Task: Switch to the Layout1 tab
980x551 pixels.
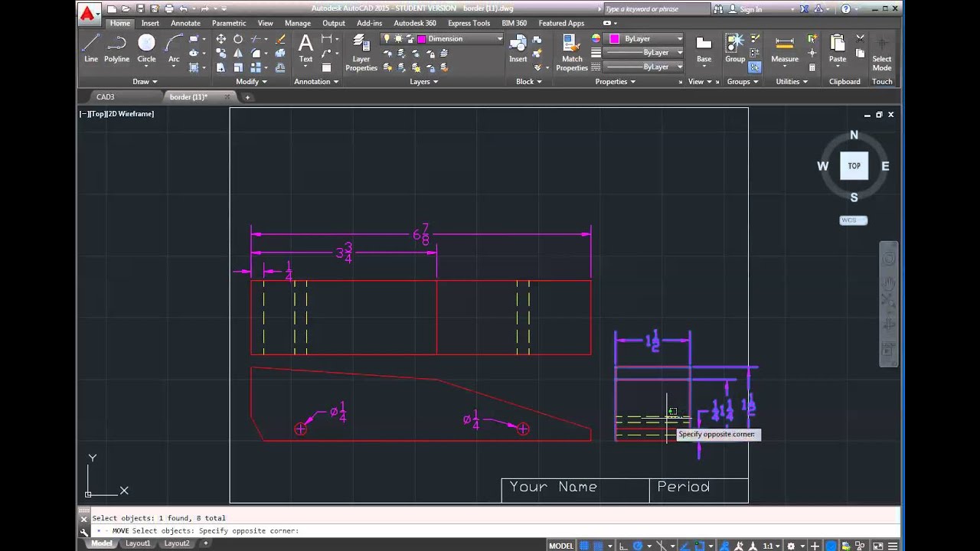Action: coord(138,543)
